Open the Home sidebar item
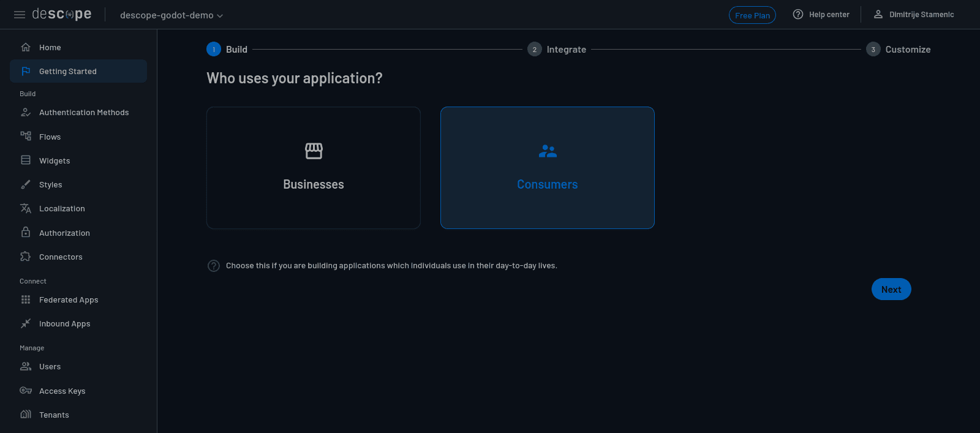 click(50, 48)
